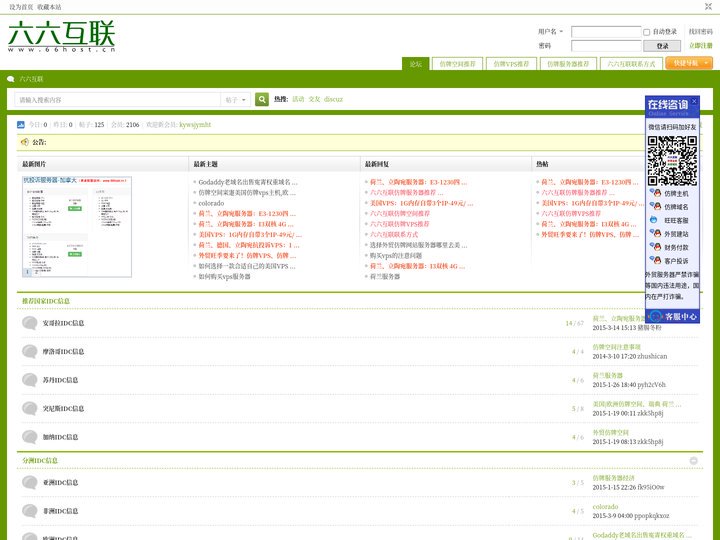The image size is (720, 540).
Task: Click the 亚洲IDC信息 forum bubble icon
Action: tap(30, 482)
